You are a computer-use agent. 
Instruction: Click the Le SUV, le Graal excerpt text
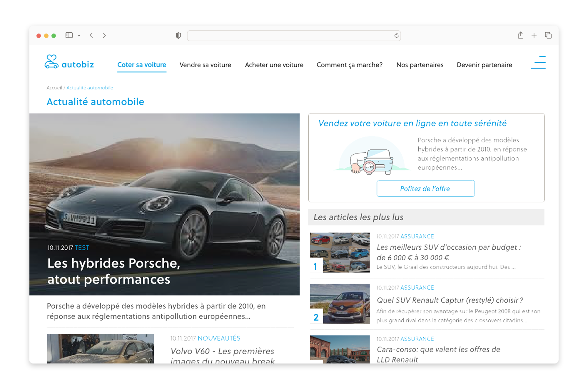[x=446, y=267]
